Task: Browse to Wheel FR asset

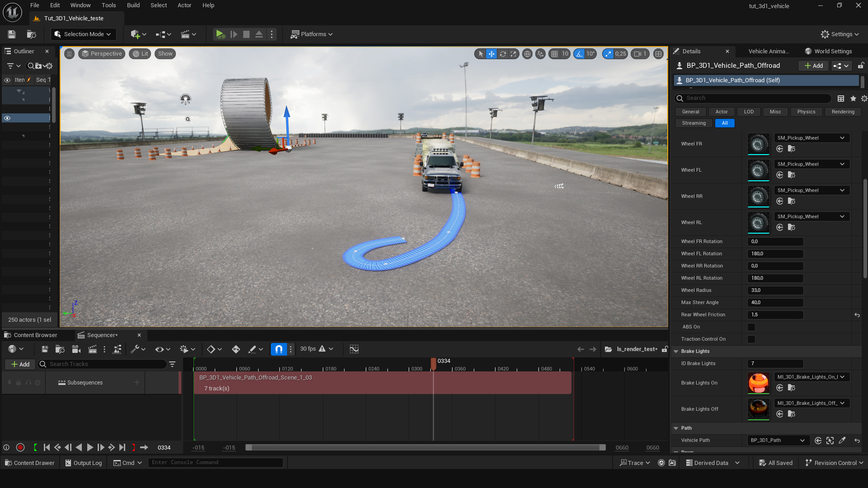Action: pos(791,149)
